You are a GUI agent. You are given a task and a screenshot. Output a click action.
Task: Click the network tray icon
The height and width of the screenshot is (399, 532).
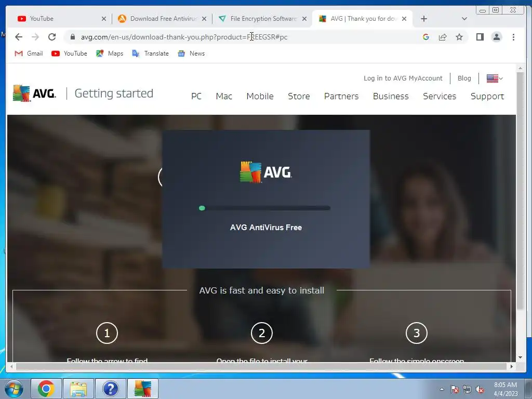(x=467, y=389)
